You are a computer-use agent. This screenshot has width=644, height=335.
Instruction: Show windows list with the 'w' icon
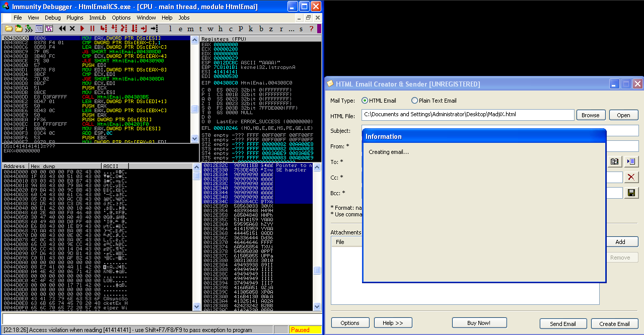[210, 29]
